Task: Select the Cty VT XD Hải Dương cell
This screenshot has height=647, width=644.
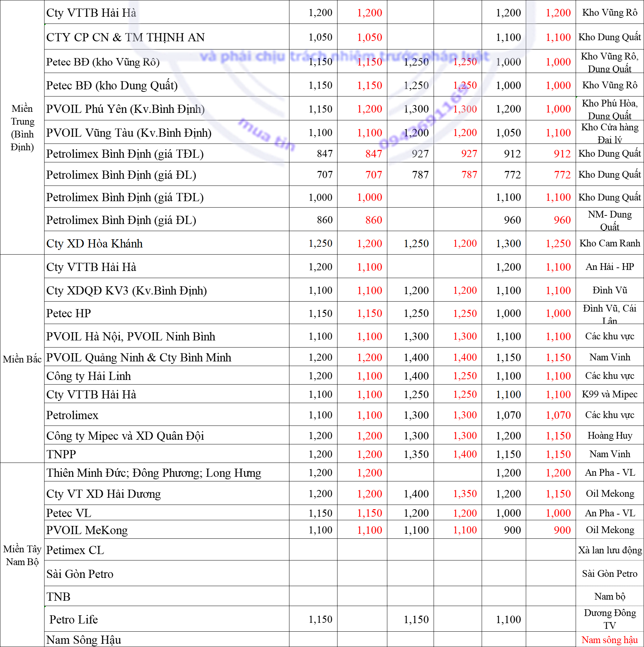Action: pyautogui.click(x=167, y=494)
